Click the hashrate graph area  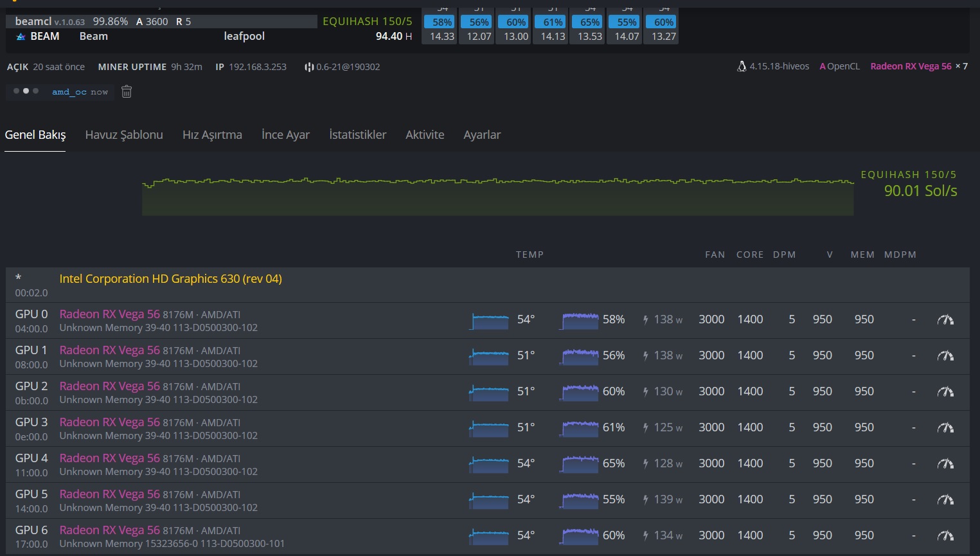click(498, 196)
